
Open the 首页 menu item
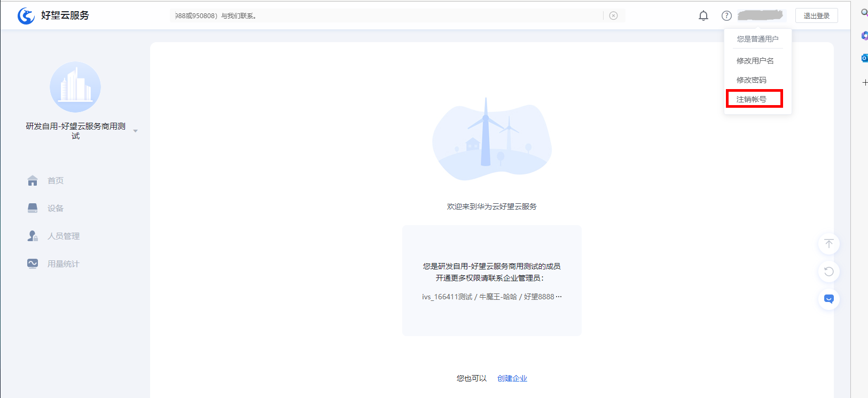click(x=56, y=181)
